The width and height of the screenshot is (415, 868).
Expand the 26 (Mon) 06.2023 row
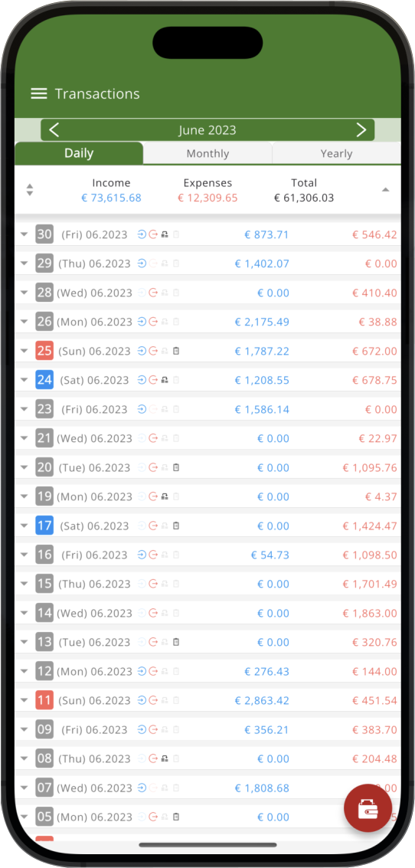tap(24, 322)
